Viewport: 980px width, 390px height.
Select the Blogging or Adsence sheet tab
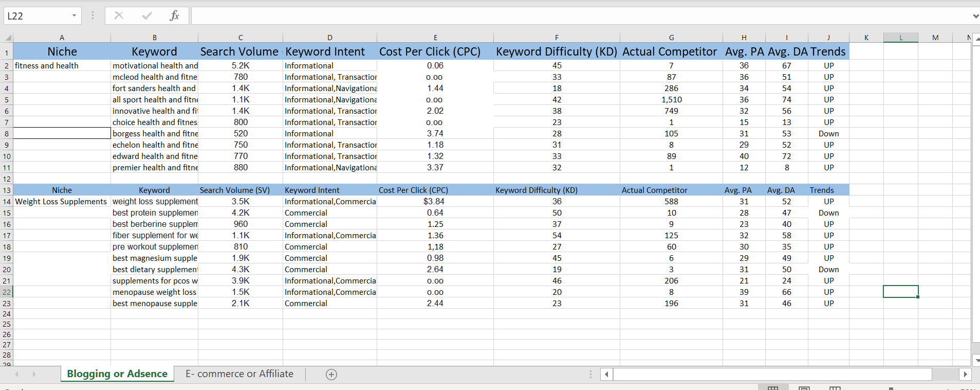[117, 374]
